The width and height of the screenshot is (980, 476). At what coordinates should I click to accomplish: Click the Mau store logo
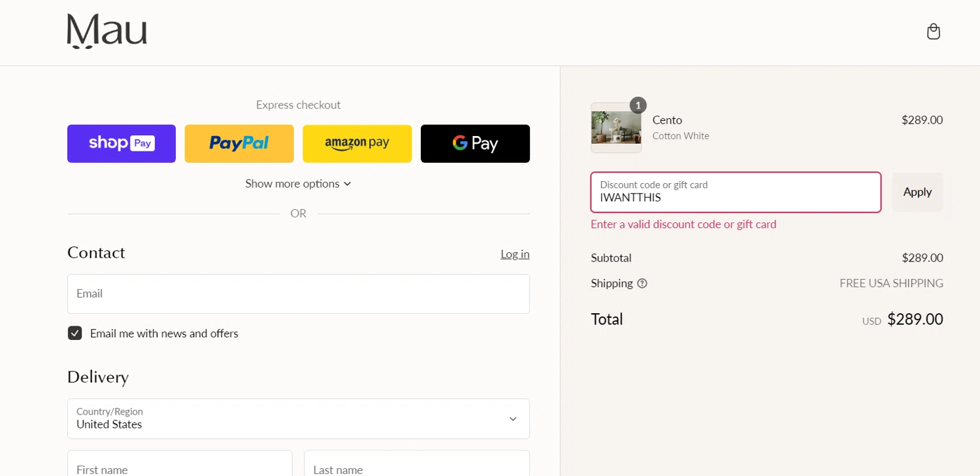click(x=107, y=31)
